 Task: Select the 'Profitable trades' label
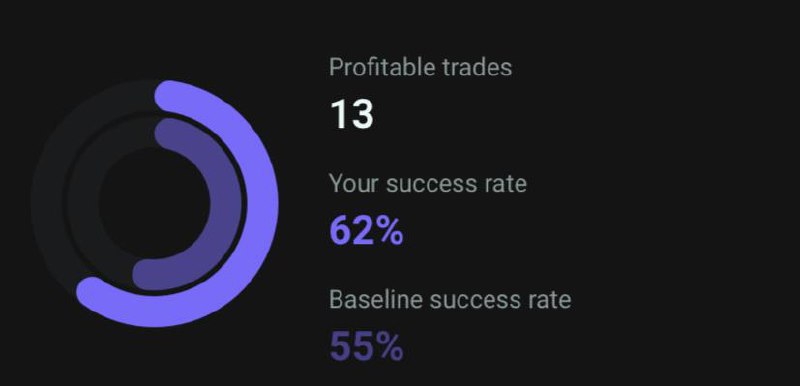click(420, 67)
